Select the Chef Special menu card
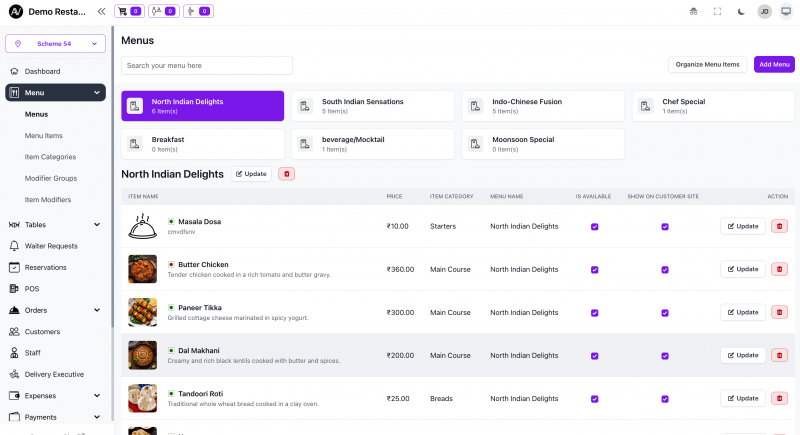The image size is (800, 435). [713, 106]
